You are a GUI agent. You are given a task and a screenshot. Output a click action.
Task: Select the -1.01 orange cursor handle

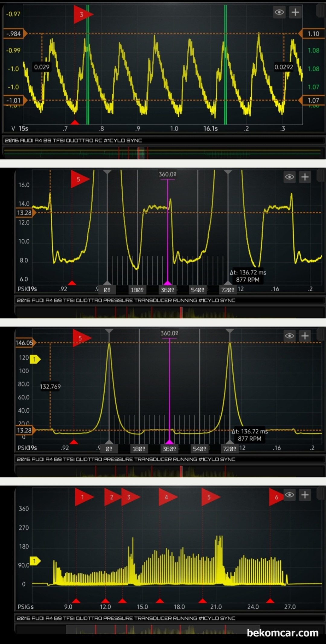pos(15,100)
